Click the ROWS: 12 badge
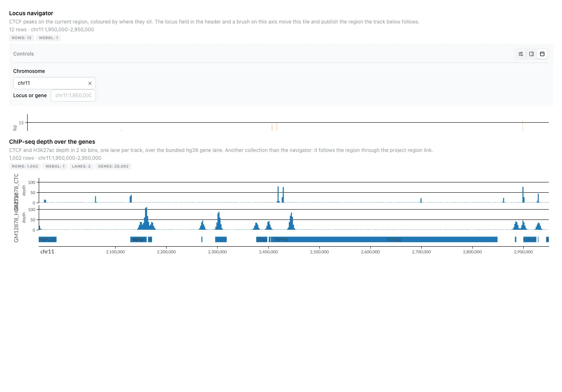This screenshot has width=562, height=392. [x=22, y=38]
